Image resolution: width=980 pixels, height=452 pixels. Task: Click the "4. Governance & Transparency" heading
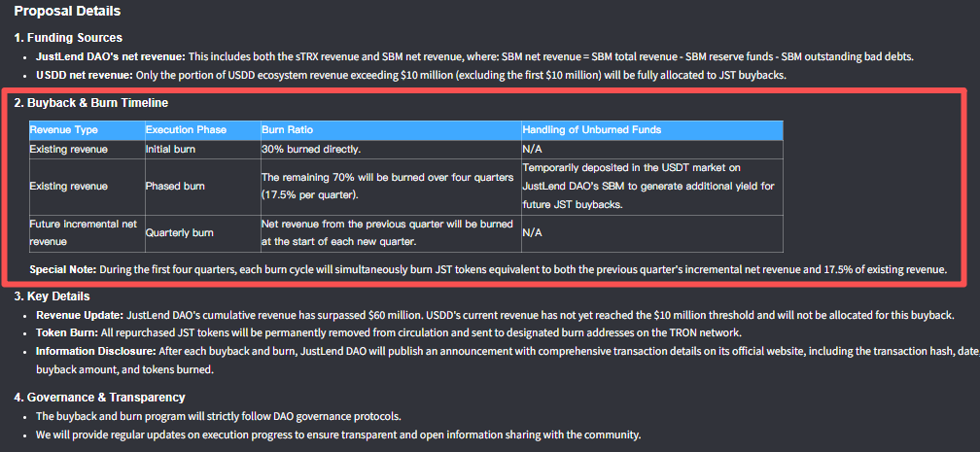pos(99,397)
